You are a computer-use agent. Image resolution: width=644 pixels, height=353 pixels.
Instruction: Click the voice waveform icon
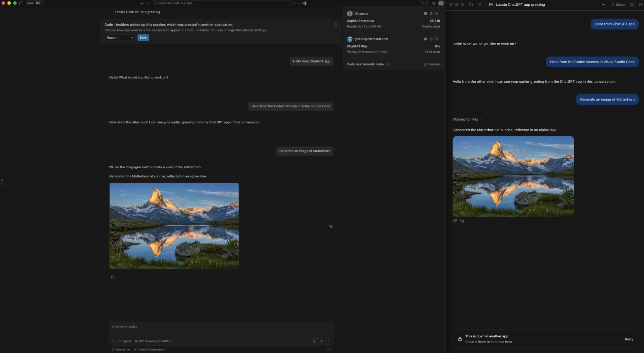tap(321, 341)
